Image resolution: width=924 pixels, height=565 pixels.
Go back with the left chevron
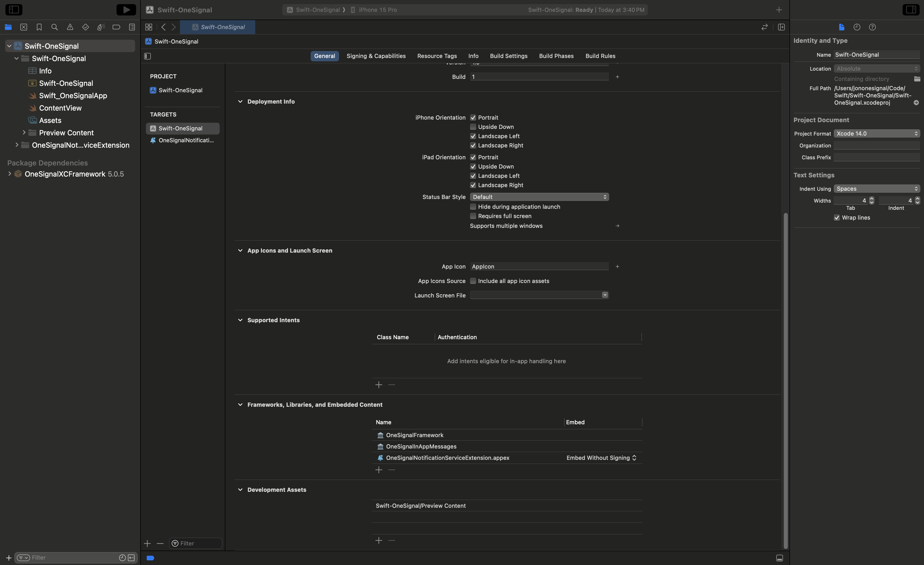tap(163, 27)
